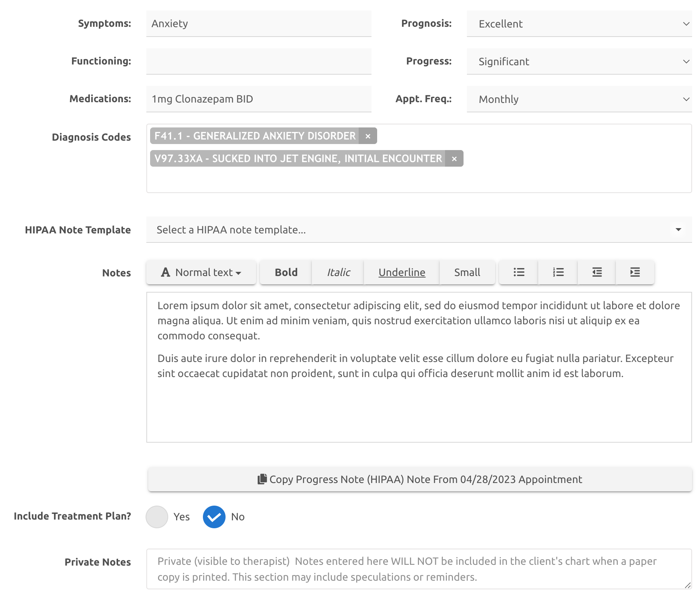Apply Underline formatting

(402, 272)
